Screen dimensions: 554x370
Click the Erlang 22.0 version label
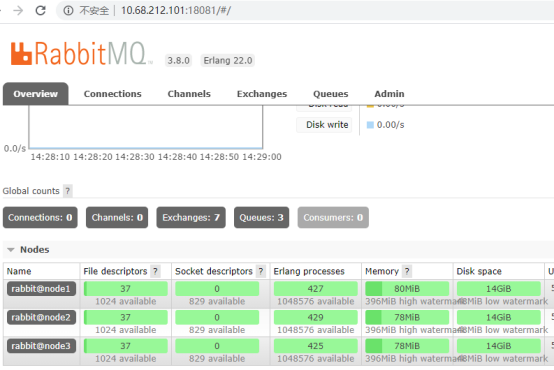coord(228,60)
